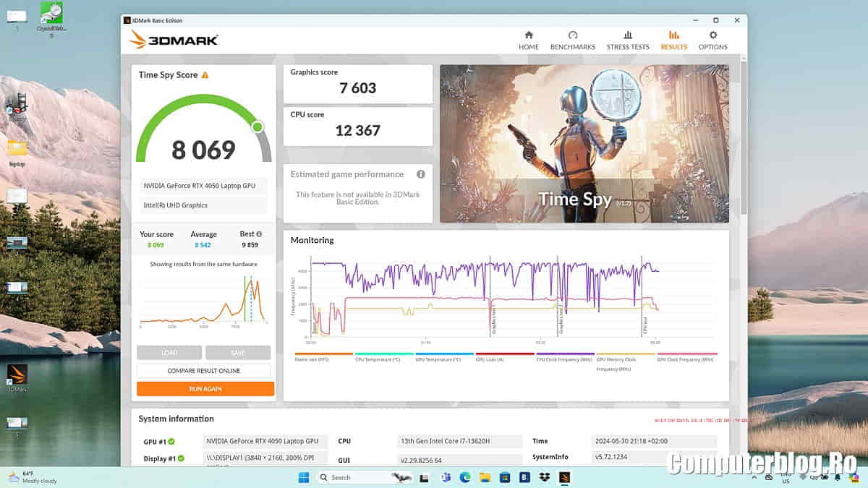Open the Options gear icon
The width and height of the screenshot is (868, 488).
click(x=712, y=35)
